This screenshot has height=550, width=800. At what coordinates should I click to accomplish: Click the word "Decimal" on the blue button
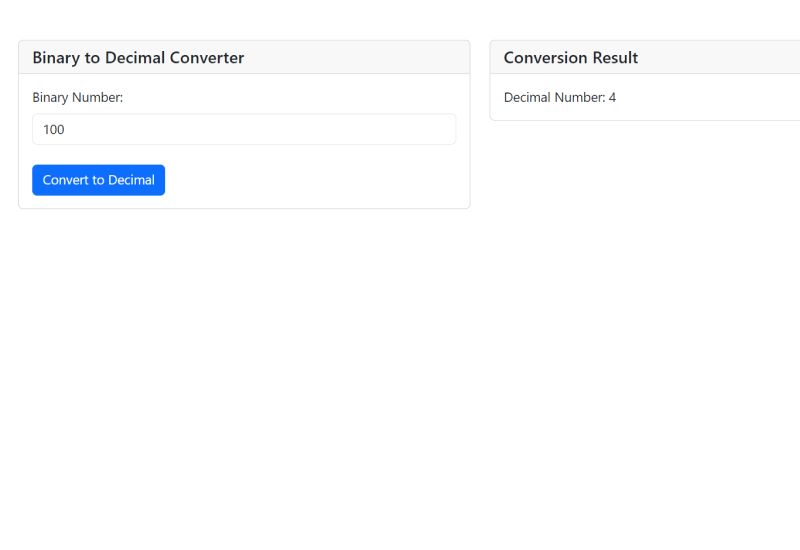[x=131, y=180]
